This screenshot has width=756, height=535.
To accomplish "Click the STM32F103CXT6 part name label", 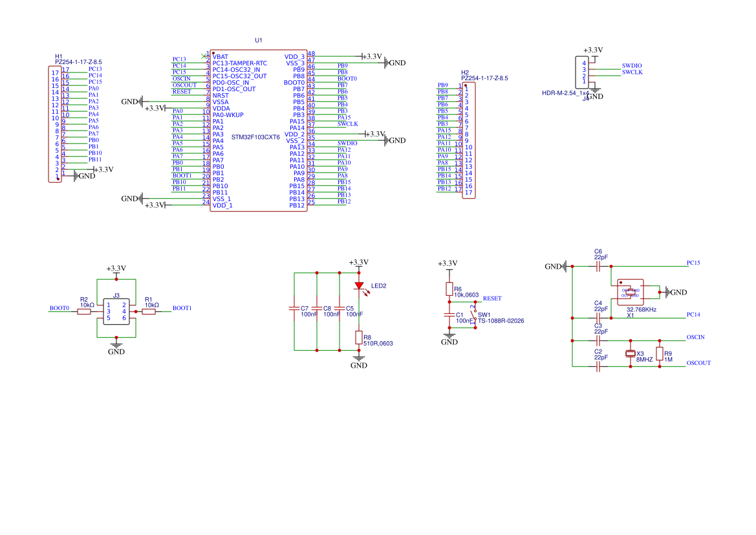I will pyautogui.click(x=255, y=137).
